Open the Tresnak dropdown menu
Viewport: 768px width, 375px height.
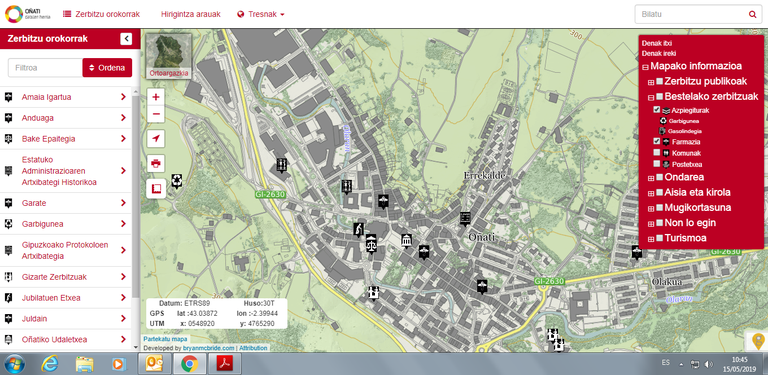click(261, 14)
